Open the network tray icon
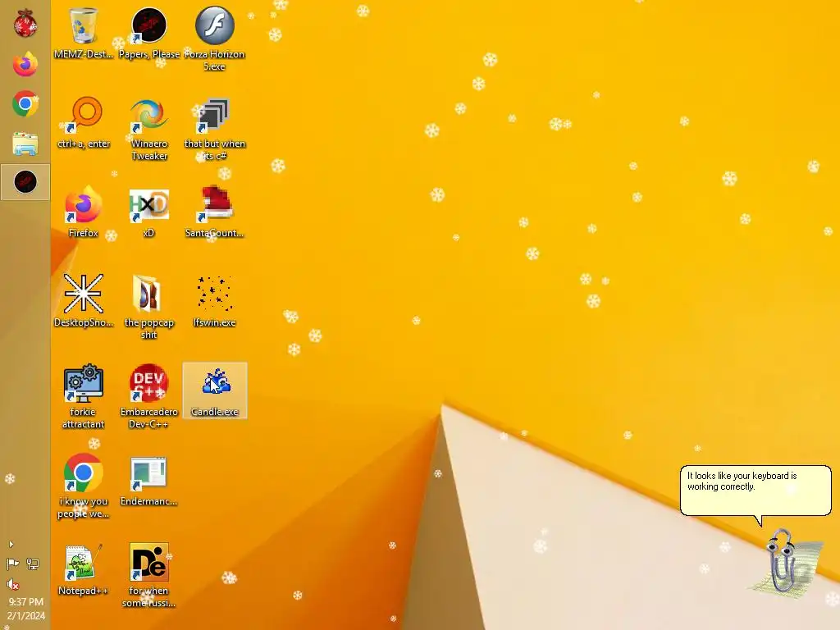The width and height of the screenshot is (840, 630). point(33,564)
